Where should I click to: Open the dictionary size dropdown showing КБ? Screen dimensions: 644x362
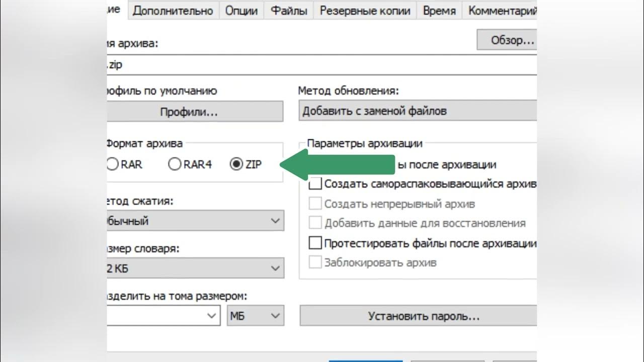coord(195,268)
